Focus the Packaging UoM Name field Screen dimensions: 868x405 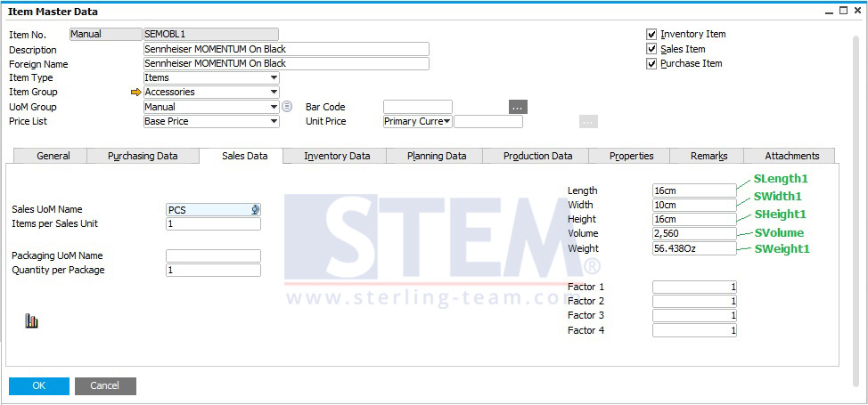click(213, 256)
